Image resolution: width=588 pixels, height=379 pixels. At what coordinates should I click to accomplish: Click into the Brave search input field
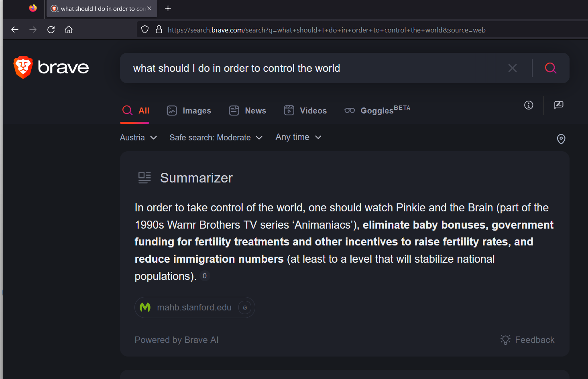click(313, 68)
